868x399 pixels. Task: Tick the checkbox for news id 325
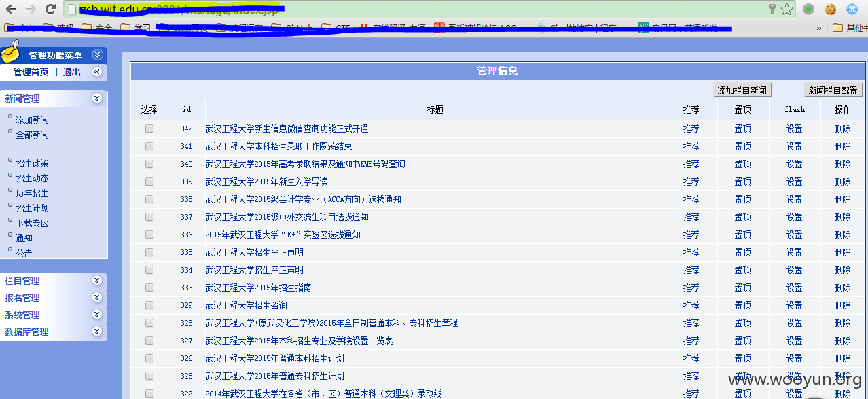click(x=149, y=376)
